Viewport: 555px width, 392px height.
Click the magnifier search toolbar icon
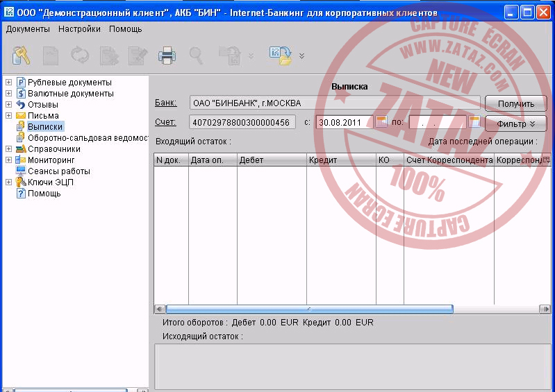click(196, 56)
